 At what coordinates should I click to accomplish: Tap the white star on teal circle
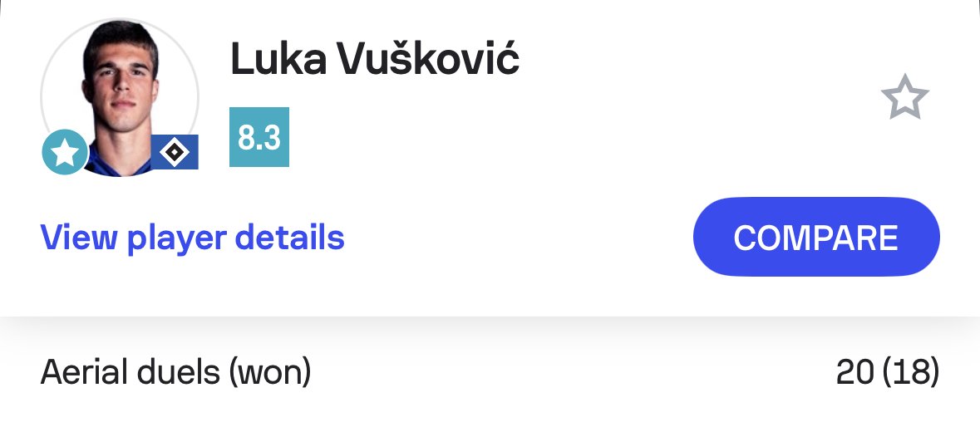pos(65,153)
